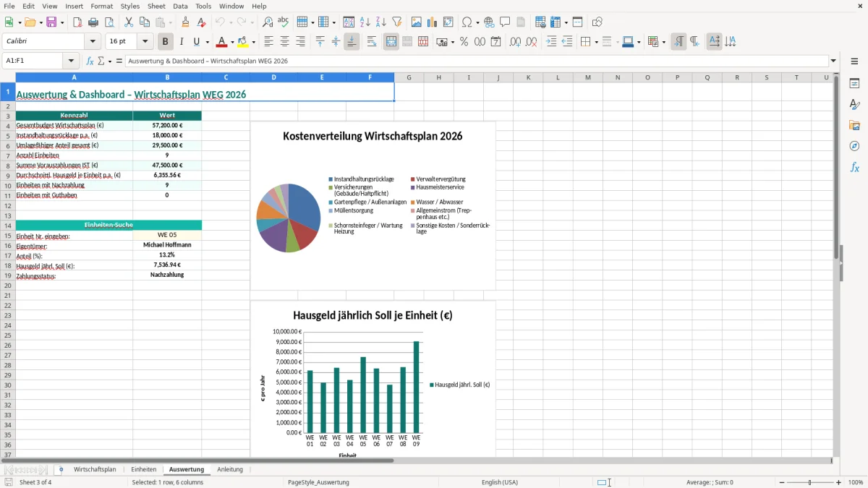Switch to the Wirtschaftsplan sheet tab
The width and height of the screenshot is (868, 488).
tap(95, 469)
